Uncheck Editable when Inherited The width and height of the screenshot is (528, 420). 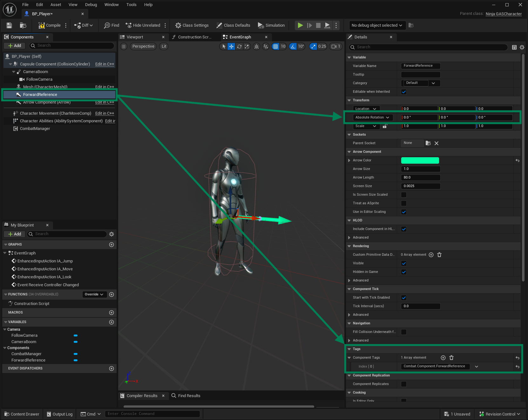coord(404,92)
